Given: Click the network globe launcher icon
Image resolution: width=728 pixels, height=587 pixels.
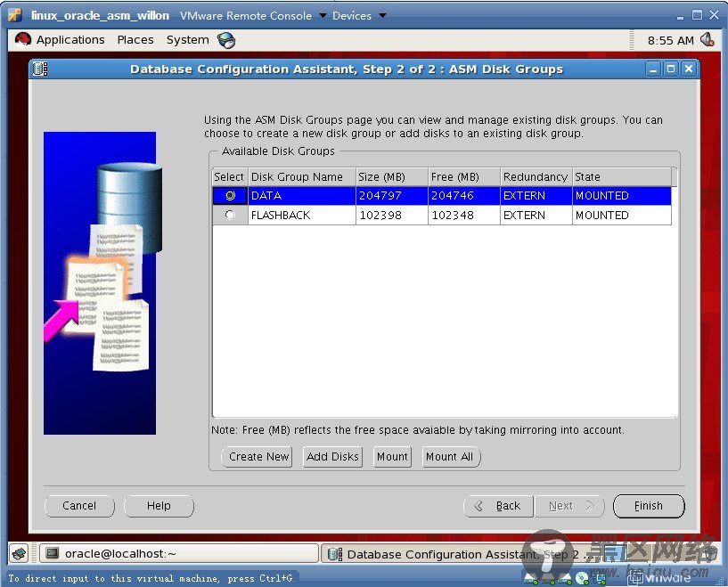Looking at the screenshot, I should (226, 40).
